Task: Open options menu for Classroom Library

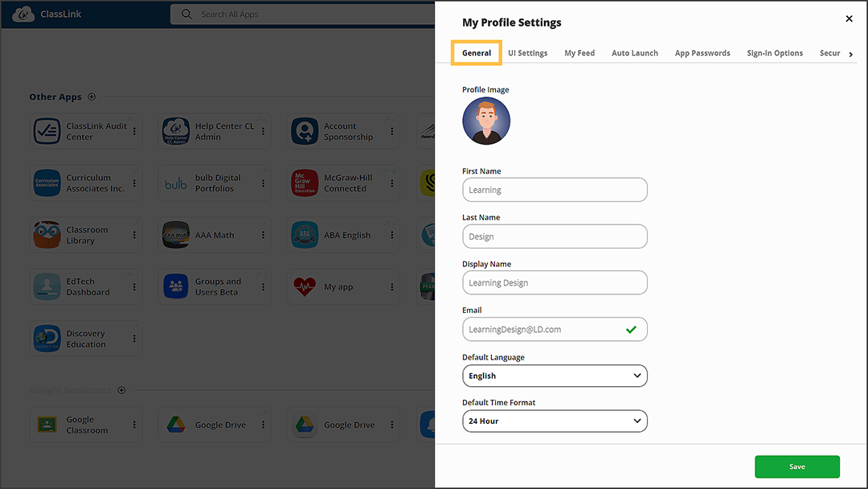Action: coord(134,235)
